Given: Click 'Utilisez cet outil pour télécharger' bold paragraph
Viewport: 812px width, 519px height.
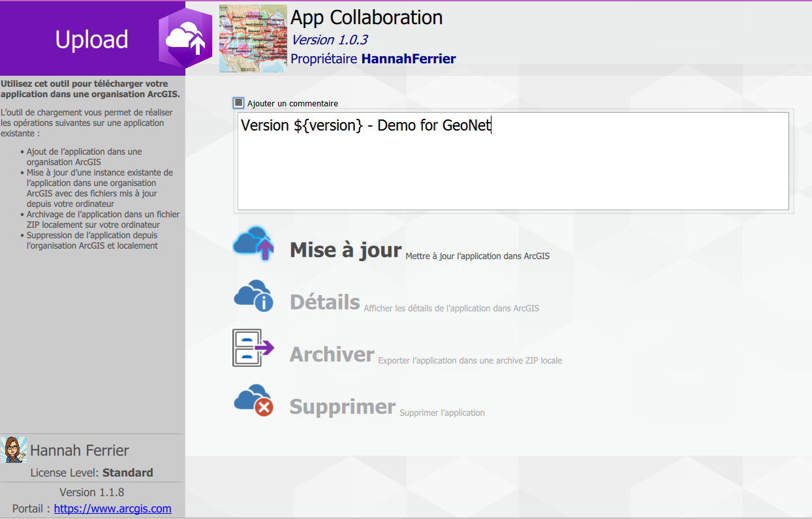Looking at the screenshot, I should (91, 89).
